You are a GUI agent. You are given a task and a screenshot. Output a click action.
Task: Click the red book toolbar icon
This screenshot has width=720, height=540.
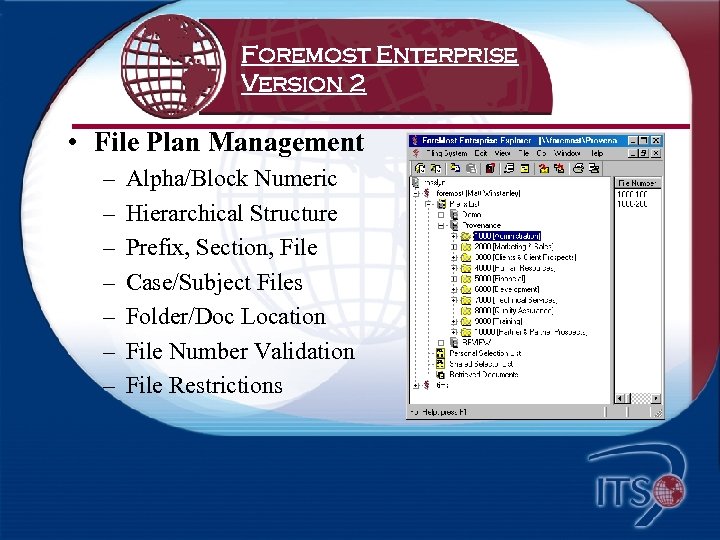point(490,169)
